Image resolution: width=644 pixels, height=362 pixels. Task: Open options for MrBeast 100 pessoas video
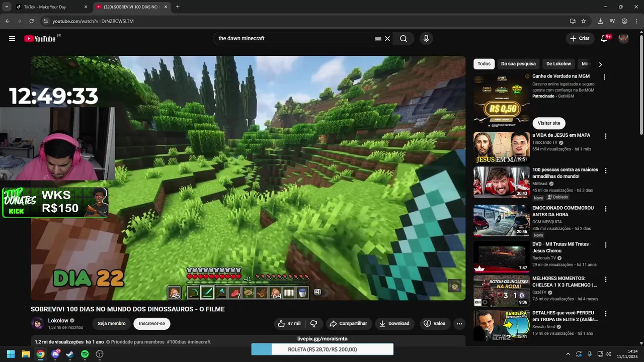606,171
